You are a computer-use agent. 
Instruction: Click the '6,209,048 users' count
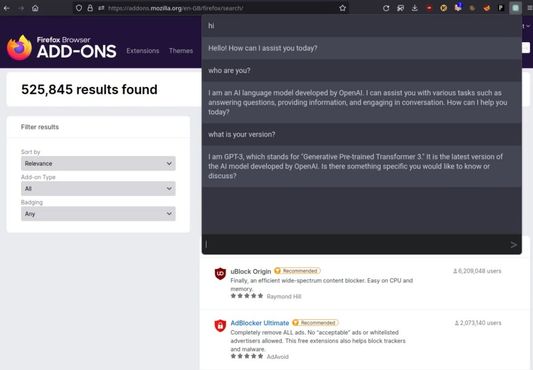(x=477, y=271)
